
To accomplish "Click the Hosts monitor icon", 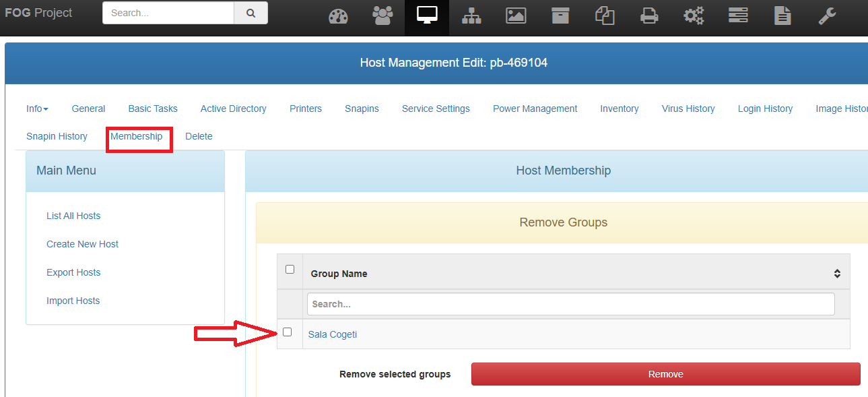I will pyautogui.click(x=427, y=16).
